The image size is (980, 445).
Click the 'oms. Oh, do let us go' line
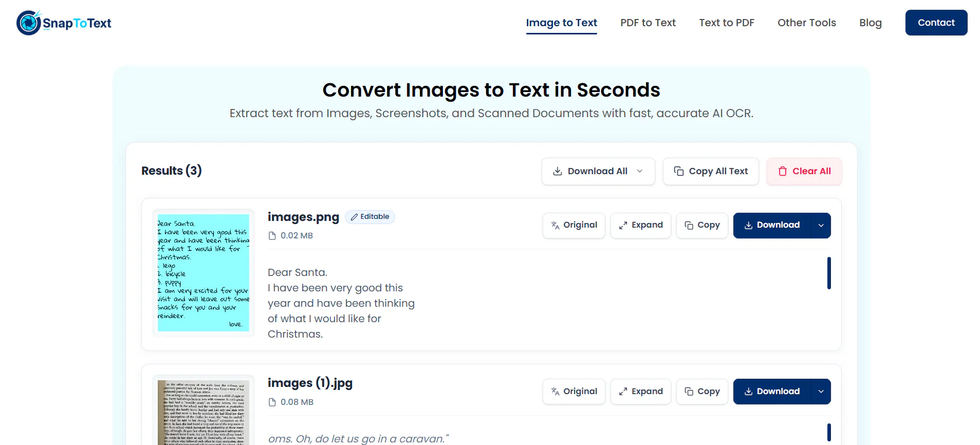click(x=358, y=439)
